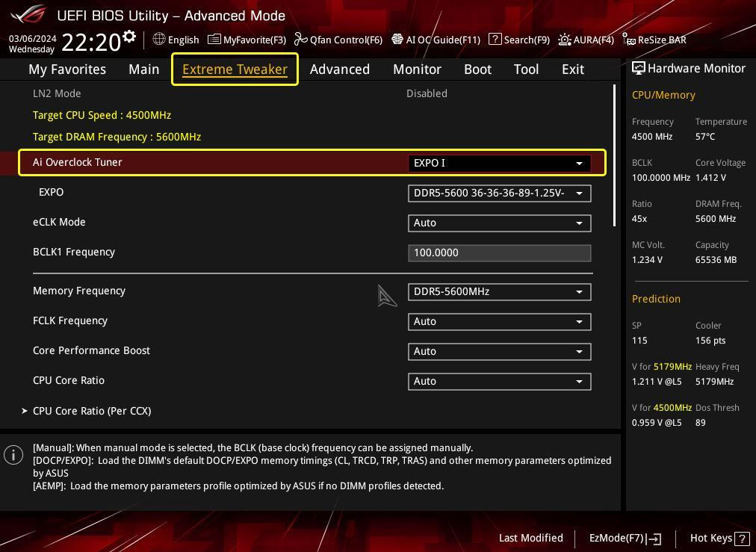Click the settings list vertical scrollbar
Image resolution: width=756 pixels, height=552 pixels.
coord(615,155)
